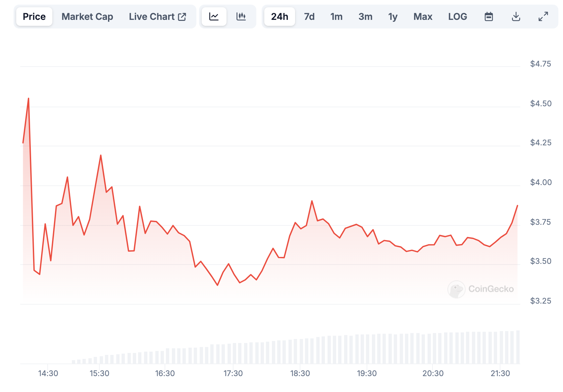
Task: Open the calendar date range picker
Action: click(x=489, y=17)
